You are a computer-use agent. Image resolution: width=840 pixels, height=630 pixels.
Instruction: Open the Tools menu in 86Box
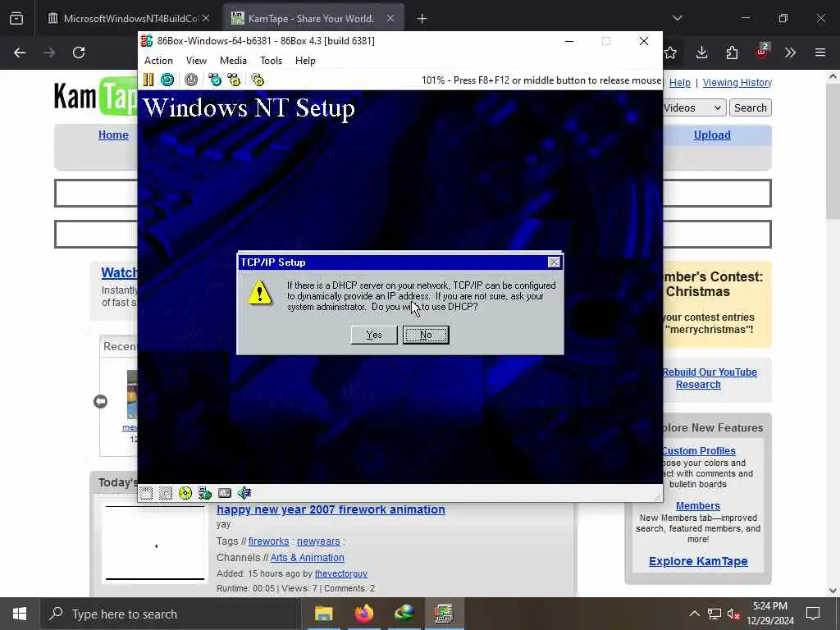[x=271, y=61]
